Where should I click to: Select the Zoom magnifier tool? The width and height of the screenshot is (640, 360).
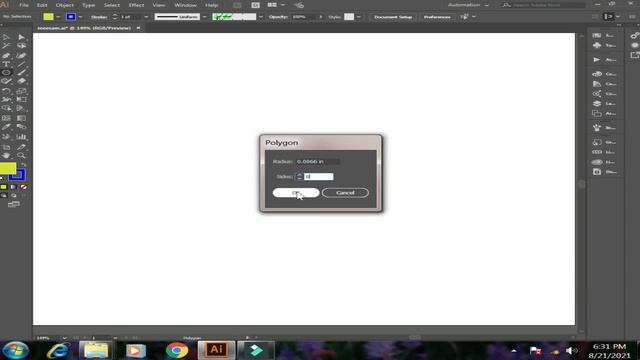pos(21,156)
